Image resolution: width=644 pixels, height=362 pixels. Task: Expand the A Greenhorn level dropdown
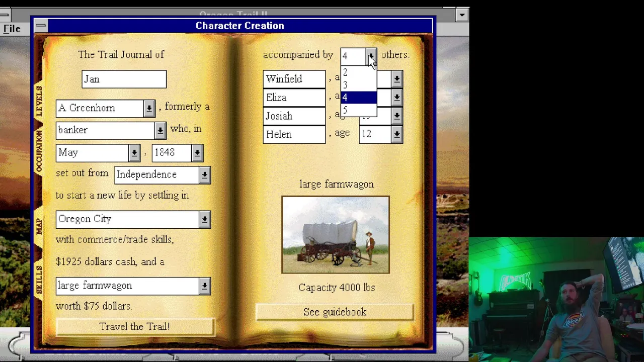149,108
